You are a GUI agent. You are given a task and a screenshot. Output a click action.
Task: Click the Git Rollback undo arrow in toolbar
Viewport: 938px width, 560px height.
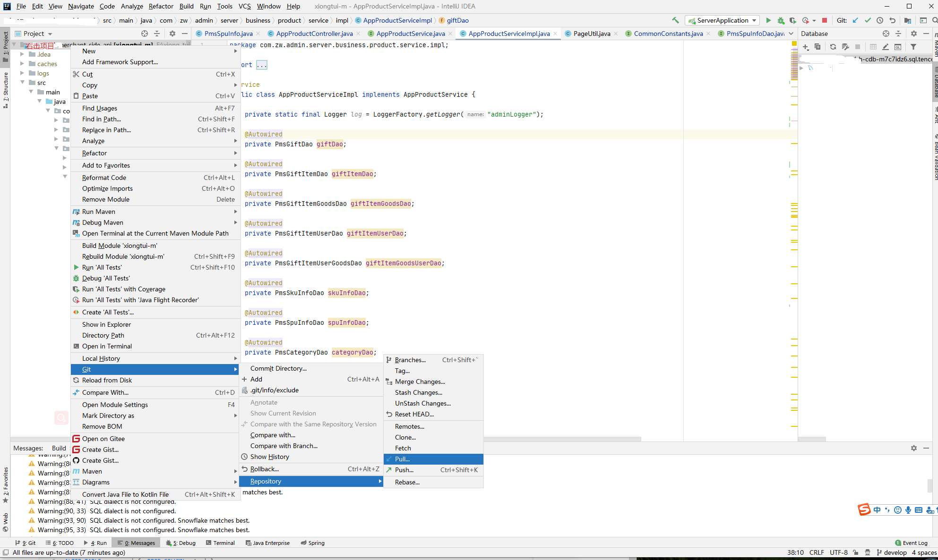coord(892,20)
